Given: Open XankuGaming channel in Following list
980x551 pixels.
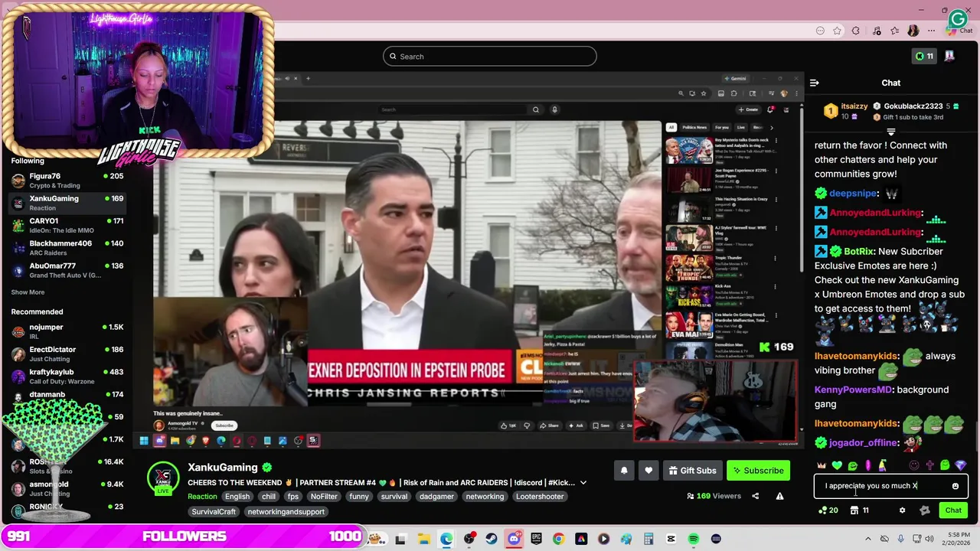Looking at the screenshot, I should click(67, 203).
